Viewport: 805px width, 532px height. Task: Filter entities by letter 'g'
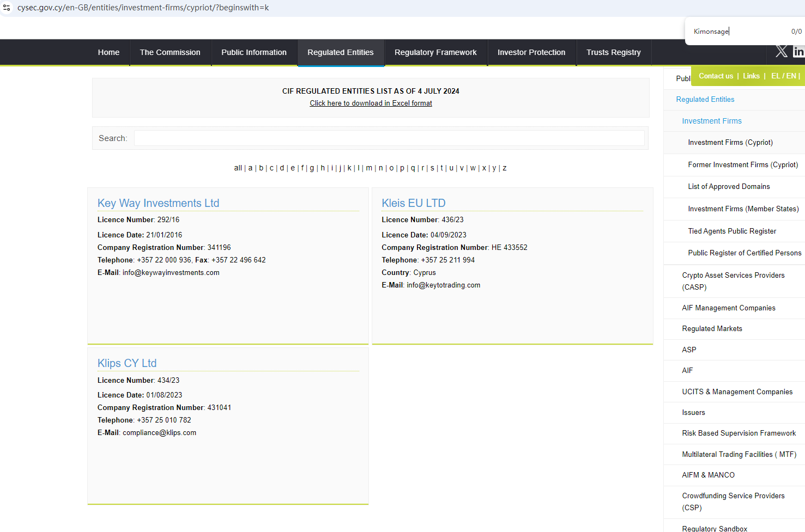pos(312,168)
